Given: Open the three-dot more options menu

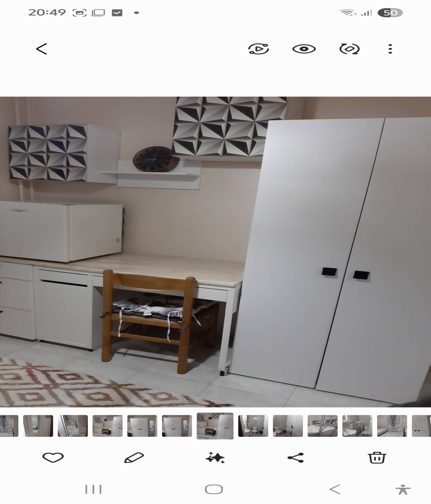Looking at the screenshot, I should [390, 49].
